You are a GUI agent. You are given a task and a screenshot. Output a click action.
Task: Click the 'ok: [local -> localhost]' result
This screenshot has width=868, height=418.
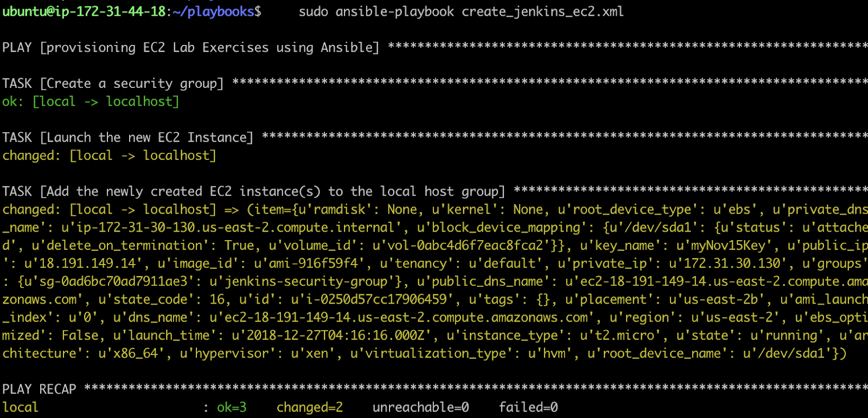91,101
